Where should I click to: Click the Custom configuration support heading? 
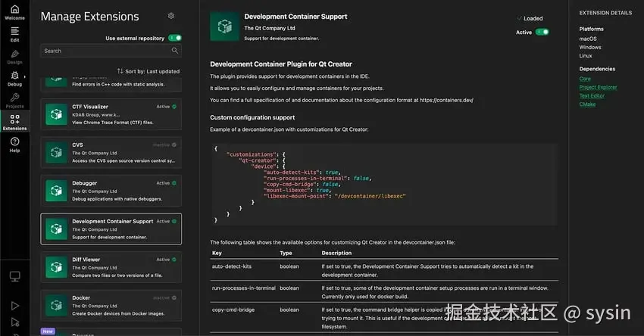pos(252,117)
